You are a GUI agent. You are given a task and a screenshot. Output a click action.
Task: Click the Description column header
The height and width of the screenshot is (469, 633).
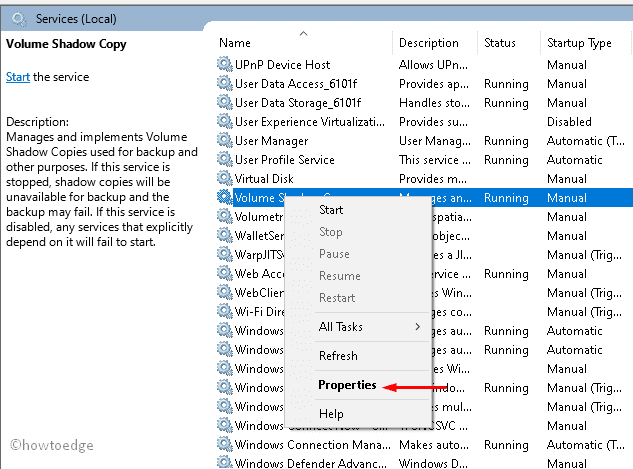point(428,43)
